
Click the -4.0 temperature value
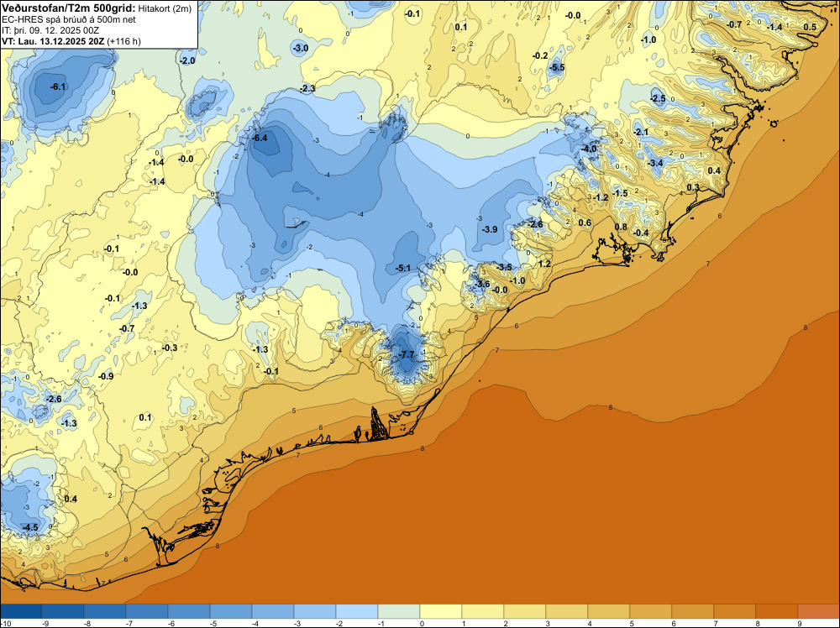(x=590, y=149)
